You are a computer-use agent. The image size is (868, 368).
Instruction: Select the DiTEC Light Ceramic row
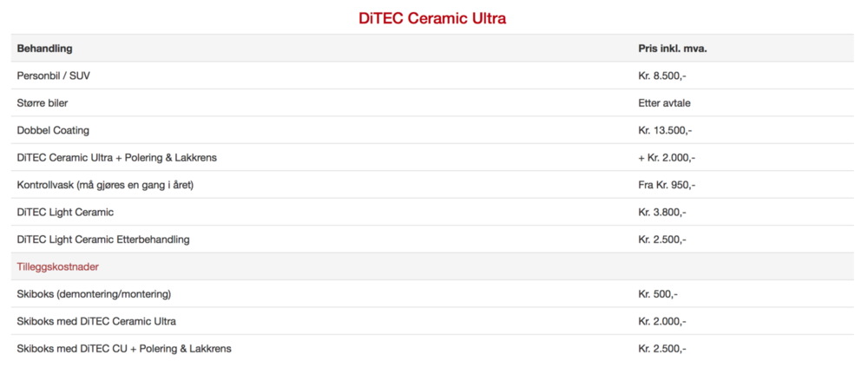coord(65,212)
